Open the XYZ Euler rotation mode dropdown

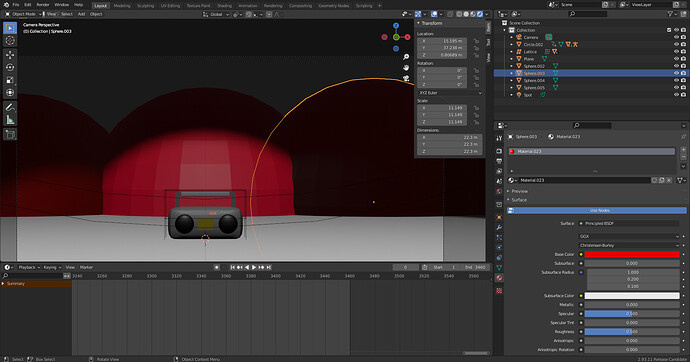click(x=450, y=93)
